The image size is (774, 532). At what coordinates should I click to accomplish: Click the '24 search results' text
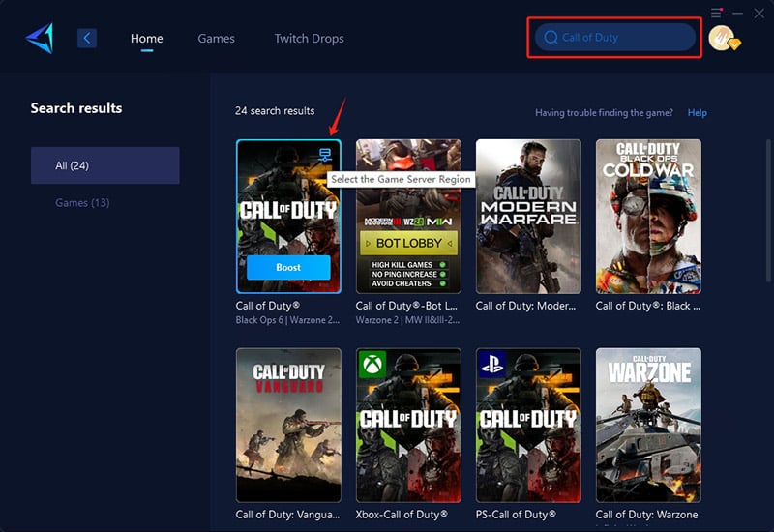(275, 111)
